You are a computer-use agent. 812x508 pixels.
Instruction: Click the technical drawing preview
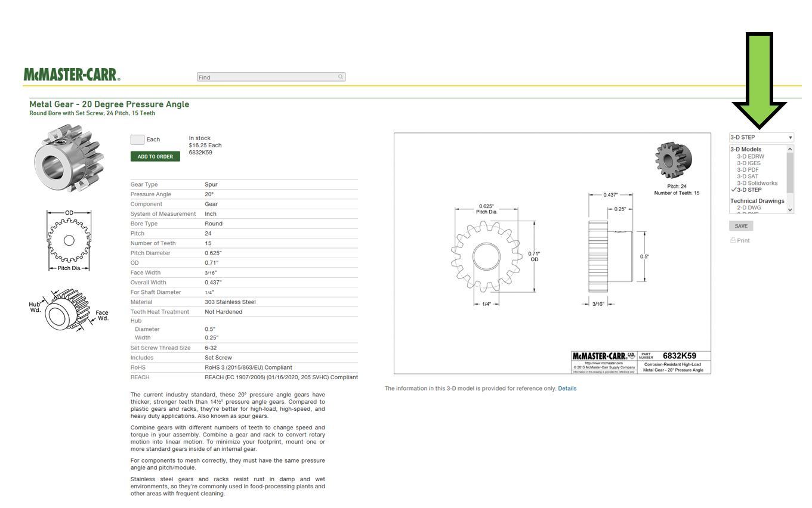pyautogui.click(x=552, y=253)
